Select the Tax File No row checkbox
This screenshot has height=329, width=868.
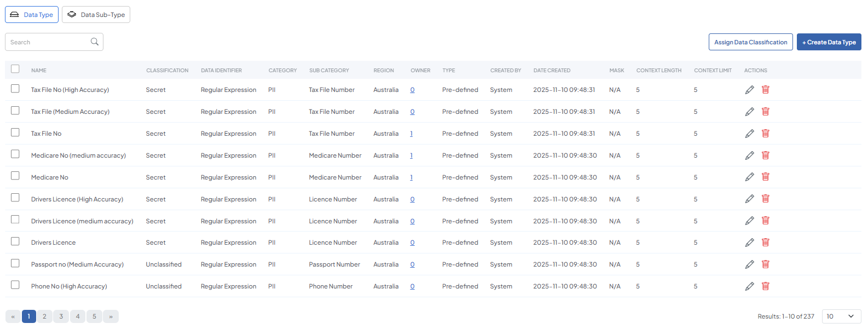click(15, 132)
